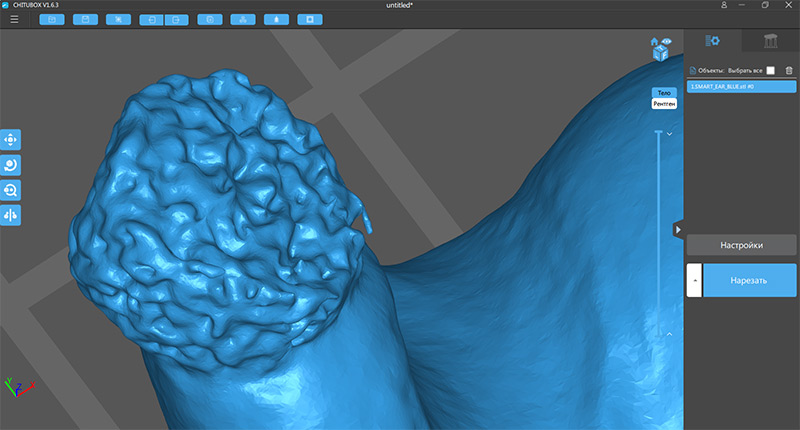The image size is (800, 430).
Task: Select the Move tool on left sidebar
Action: [x=11, y=140]
